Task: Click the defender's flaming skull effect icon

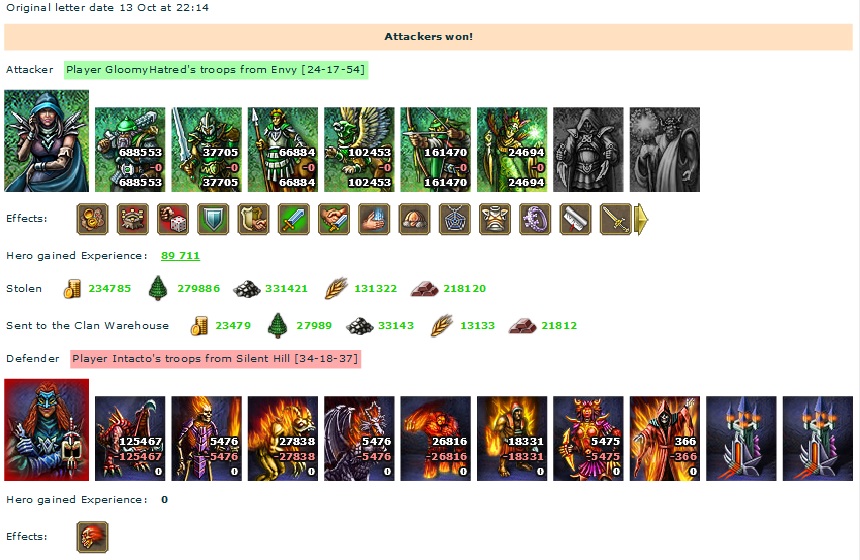Action: 92,537
